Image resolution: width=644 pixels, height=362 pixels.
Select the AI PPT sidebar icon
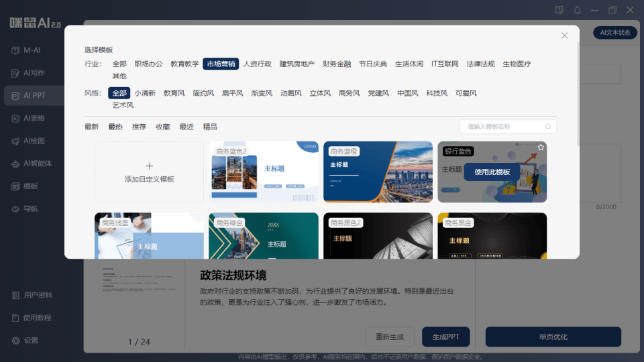(x=15, y=96)
